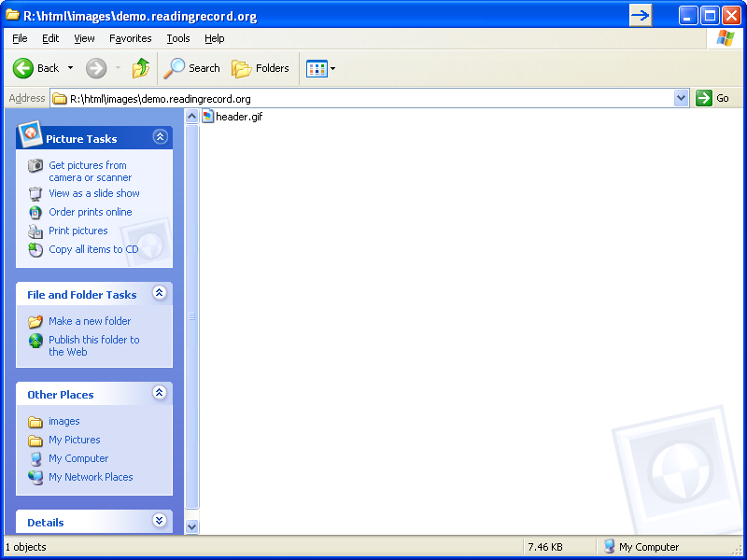Click the My Pictures folder icon
Viewport: 747px width, 560px height.
tap(35, 440)
